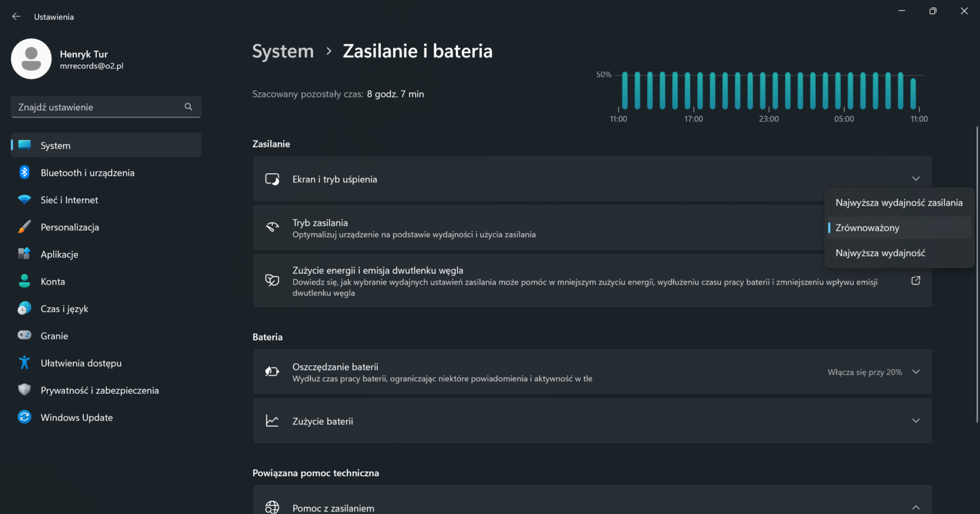Open Bluetooth i urządzenia settings
The height and width of the screenshot is (514, 980).
(x=106, y=173)
